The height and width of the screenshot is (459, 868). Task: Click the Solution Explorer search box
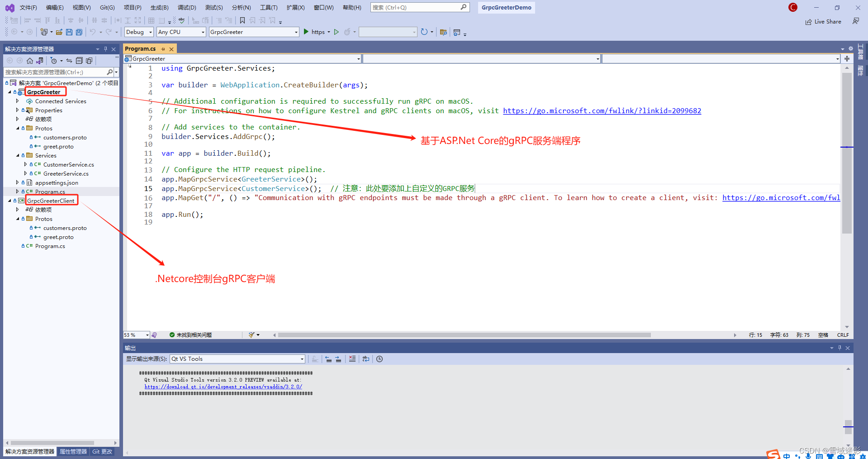tap(54, 72)
